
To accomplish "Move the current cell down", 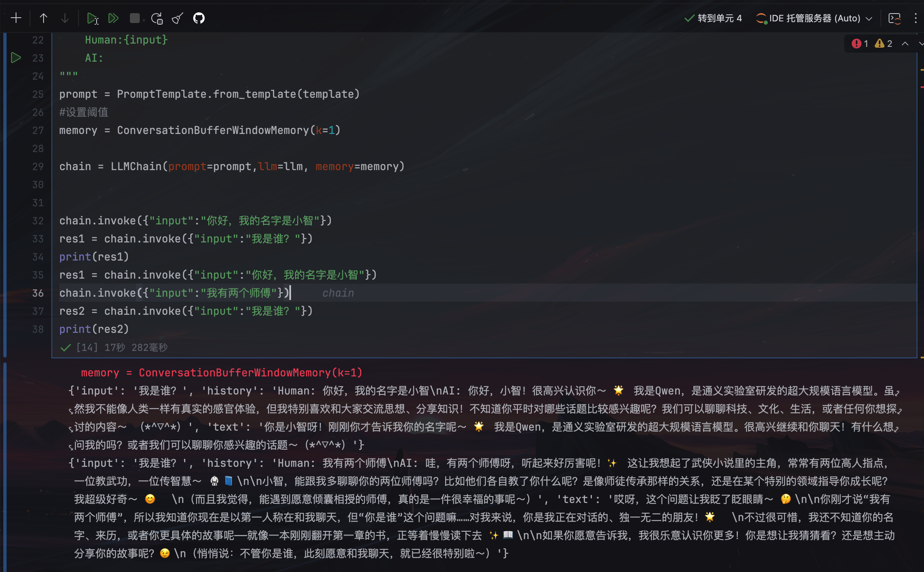I will pyautogui.click(x=65, y=18).
